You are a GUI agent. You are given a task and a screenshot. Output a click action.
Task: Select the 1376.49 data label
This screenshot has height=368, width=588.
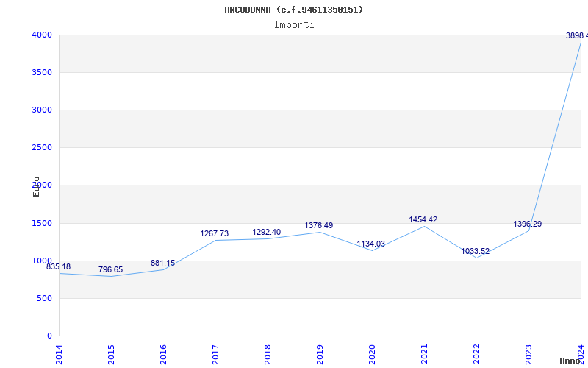[318, 226]
